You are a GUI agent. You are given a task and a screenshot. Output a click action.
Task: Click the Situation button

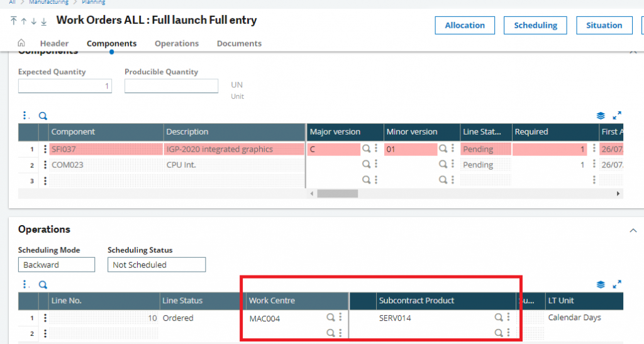tap(604, 25)
